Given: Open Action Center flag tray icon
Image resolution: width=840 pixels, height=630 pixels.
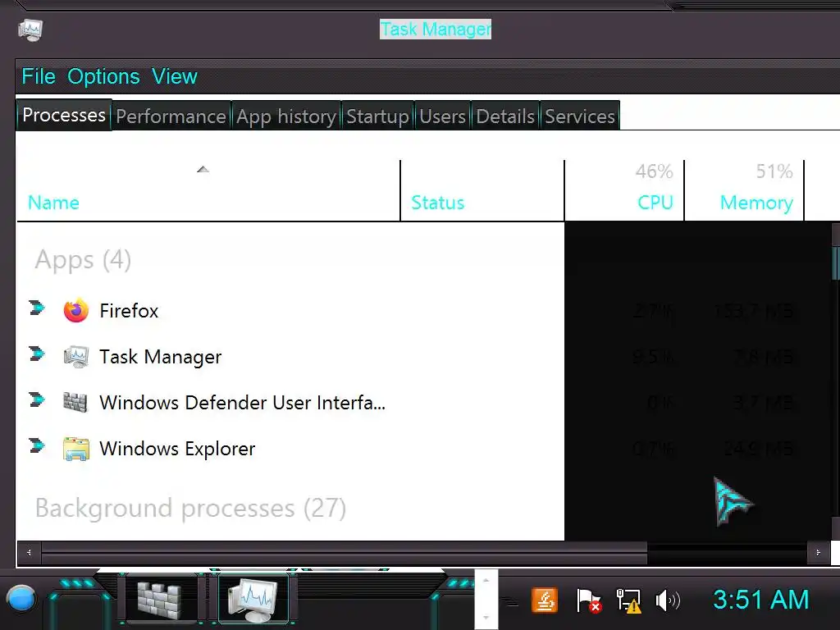Looking at the screenshot, I should (588, 600).
